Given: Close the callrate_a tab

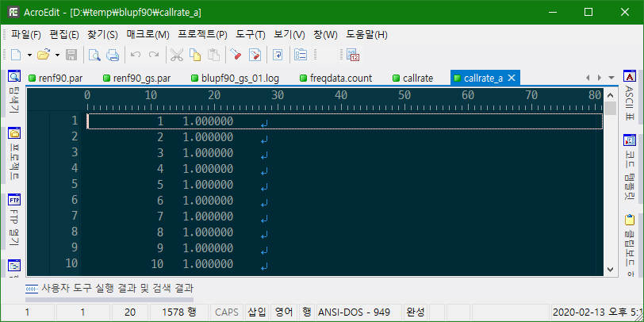Looking at the screenshot, I should click(512, 78).
